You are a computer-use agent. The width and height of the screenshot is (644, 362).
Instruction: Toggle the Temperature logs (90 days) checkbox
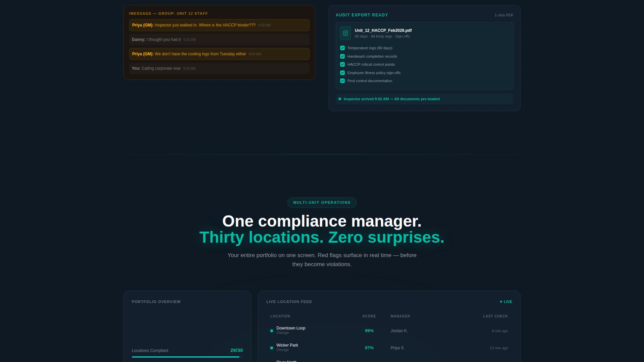coord(342,48)
